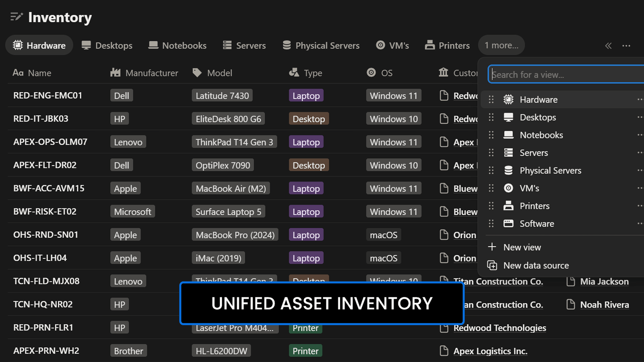The width and height of the screenshot is (644, 362).
Task: Select Notebooks from the view list
Action: [541, 135]
